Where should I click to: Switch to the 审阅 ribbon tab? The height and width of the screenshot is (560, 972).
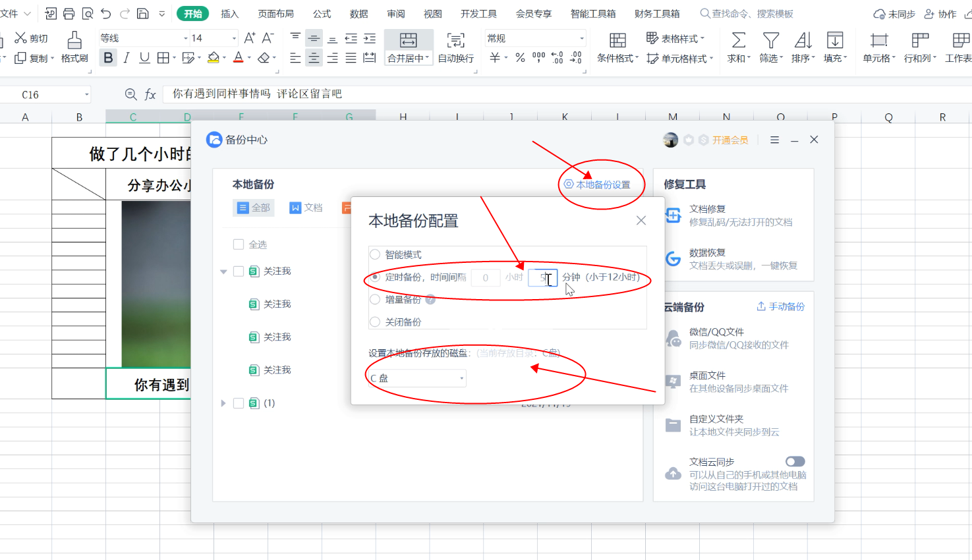(x=396, y=13)
